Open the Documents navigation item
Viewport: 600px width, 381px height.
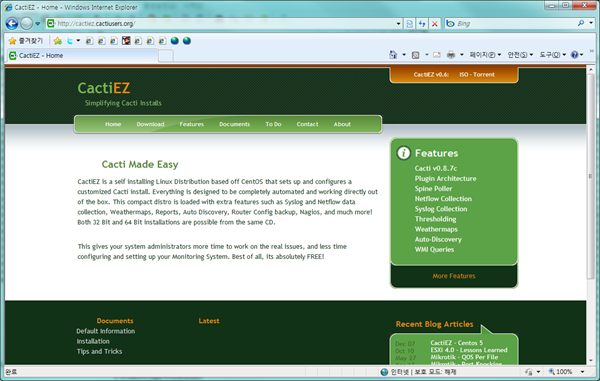235,124
